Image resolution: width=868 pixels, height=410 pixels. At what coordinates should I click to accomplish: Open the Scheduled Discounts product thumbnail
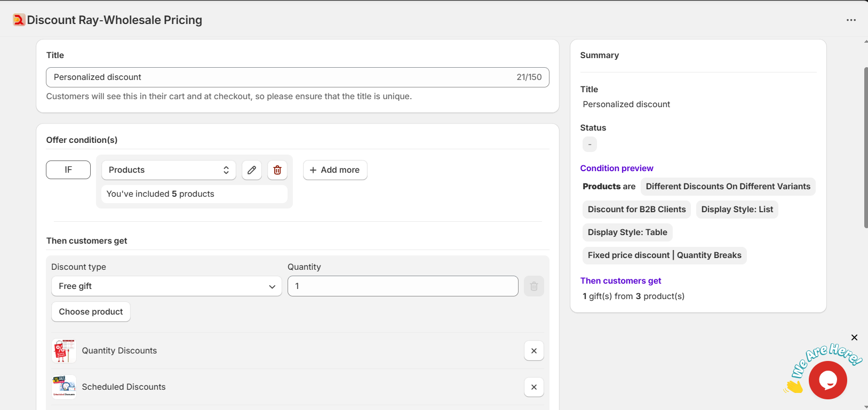(64, 387)
